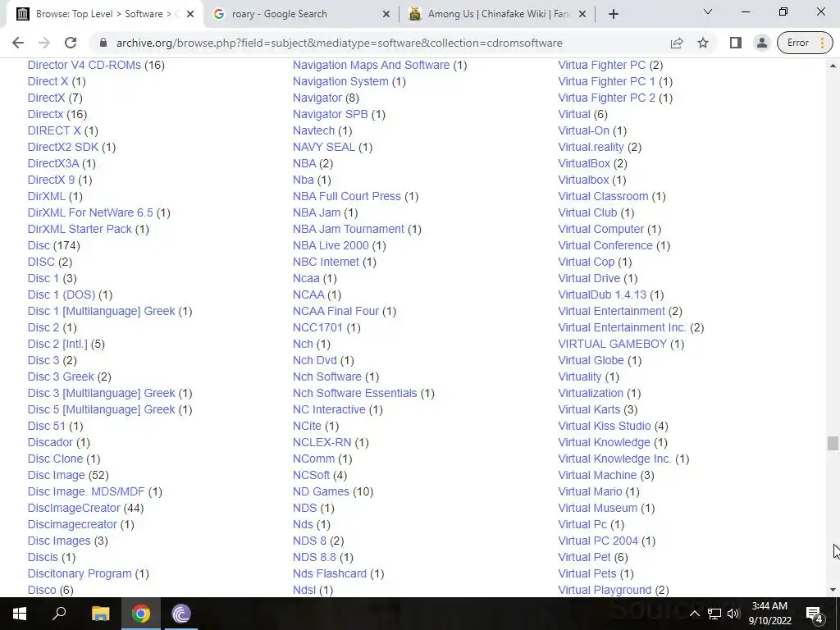The height and width of the screenshot is (630, 840).
Task: Open the VIRTUAL GAMEBOY link
Action: [x=612, y=344]
